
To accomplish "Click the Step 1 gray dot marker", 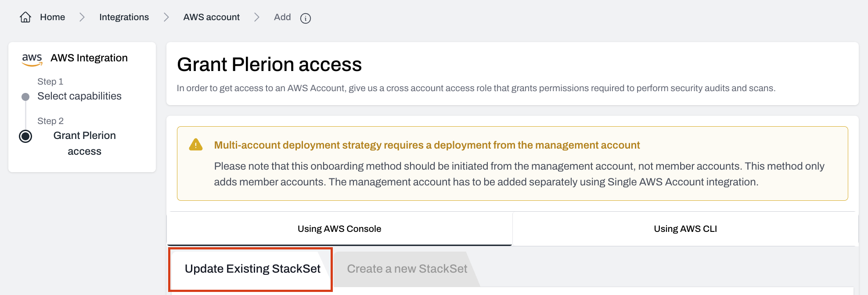I will (x=25, y=96).
